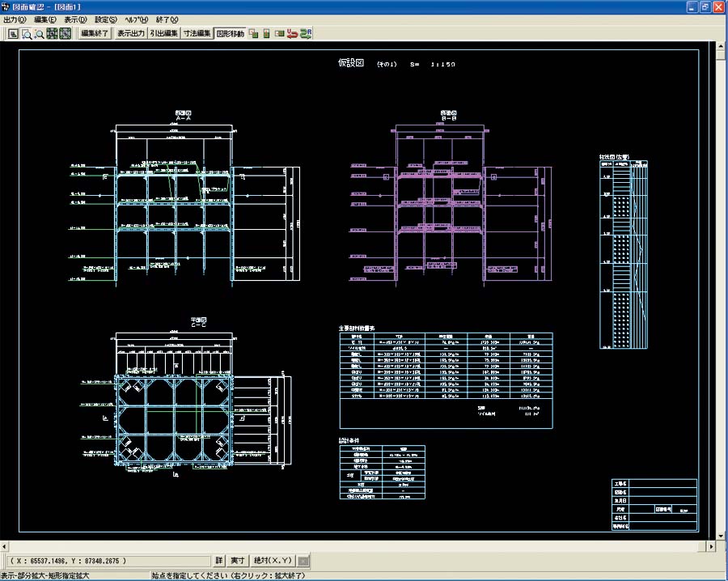The height and width of the screenshot is (581, 728).
Task: Click the X Y coordinate display field
Action: (x=108, y=561)
